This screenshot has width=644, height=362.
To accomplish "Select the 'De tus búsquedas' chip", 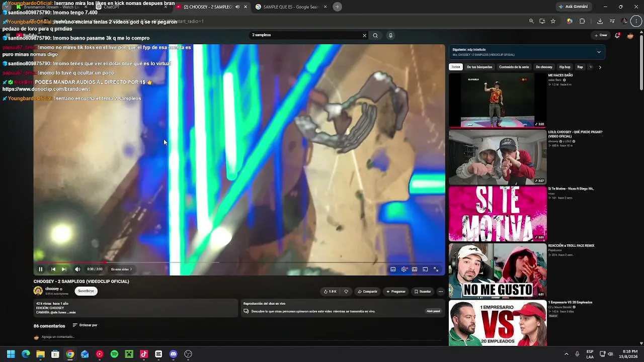I will pos(479,67).
